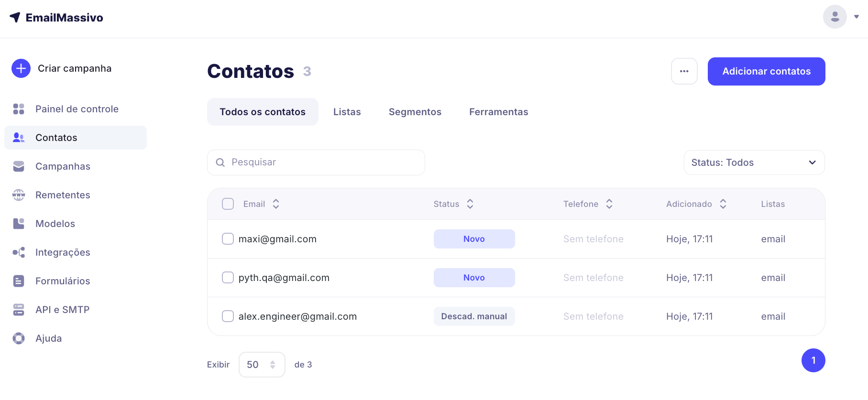Viewport: 868px width, 400px height.
Task: Expand the Status: Todos filter dropdown
Action: 754,162
